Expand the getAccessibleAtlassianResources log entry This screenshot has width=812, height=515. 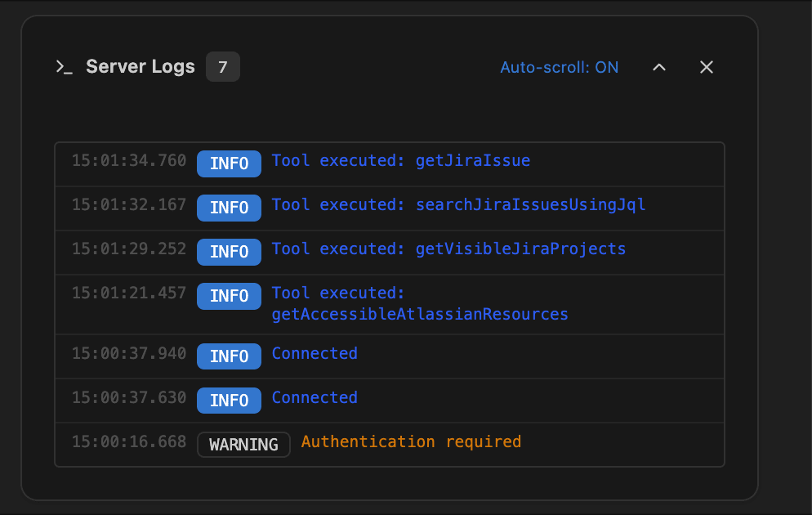coord(420,303)
